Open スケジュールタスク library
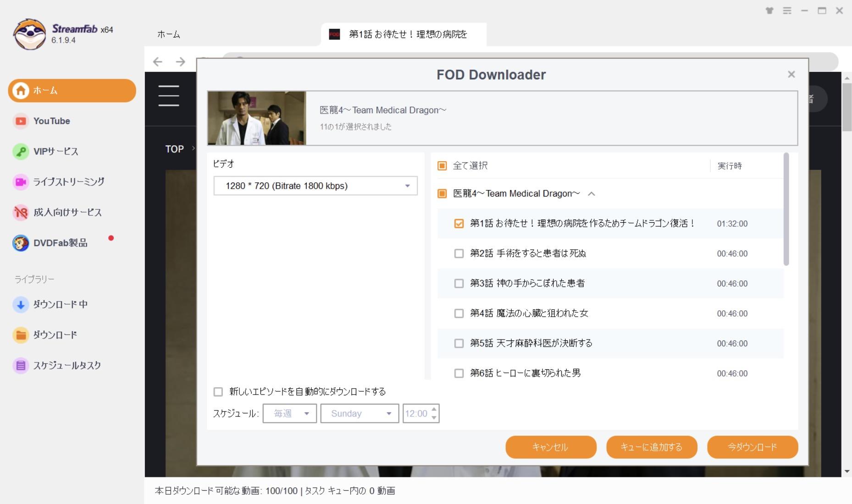The image size is (852, 504). [x=57, y=365]
